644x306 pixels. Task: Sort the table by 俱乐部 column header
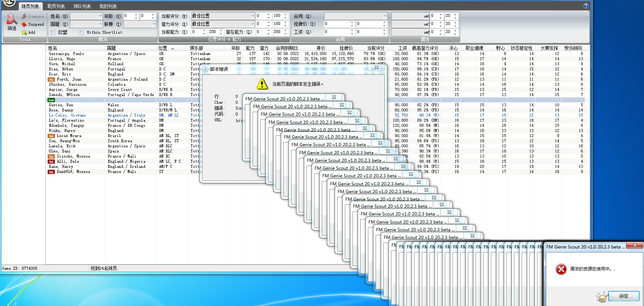[197, 48]
